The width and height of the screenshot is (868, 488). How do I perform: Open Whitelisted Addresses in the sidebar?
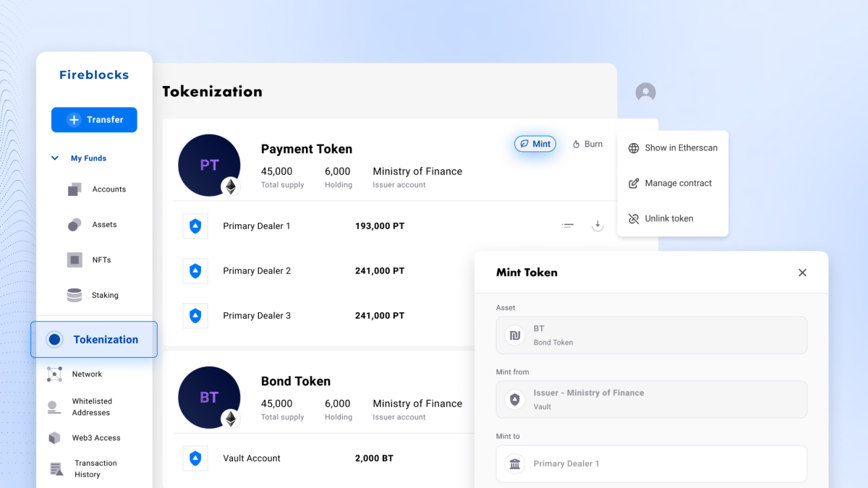(x=91, y=407)
